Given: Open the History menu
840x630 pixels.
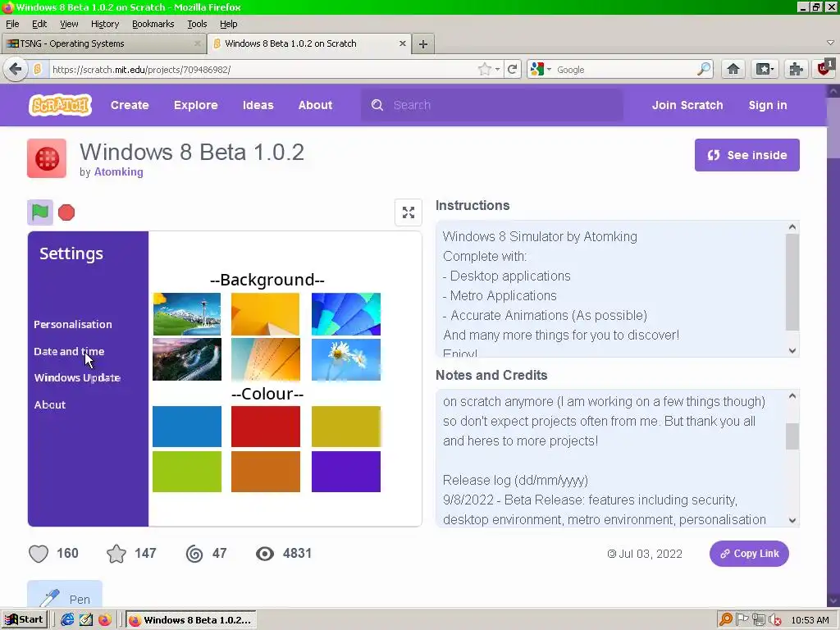Looking at the screenshot, I should tap(104, 24).
